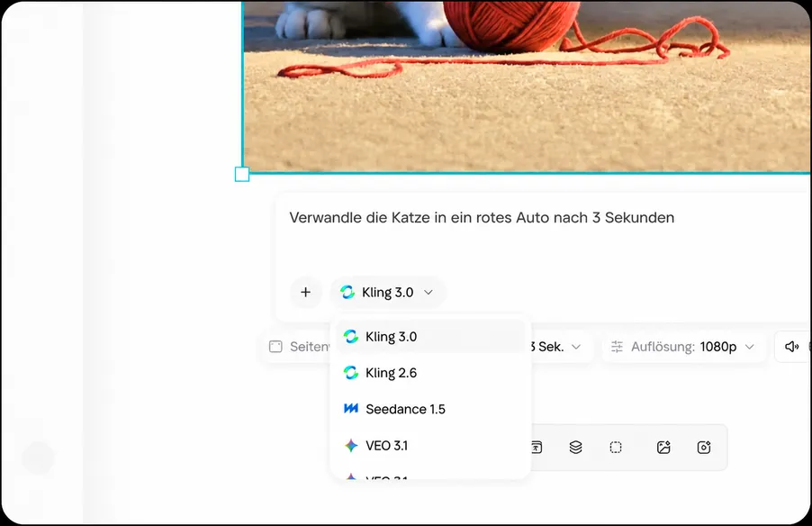The height and width of the screenshot is (526, 812).
Task: Click the plus button to add an attachment
Action: tap(305, 293)
